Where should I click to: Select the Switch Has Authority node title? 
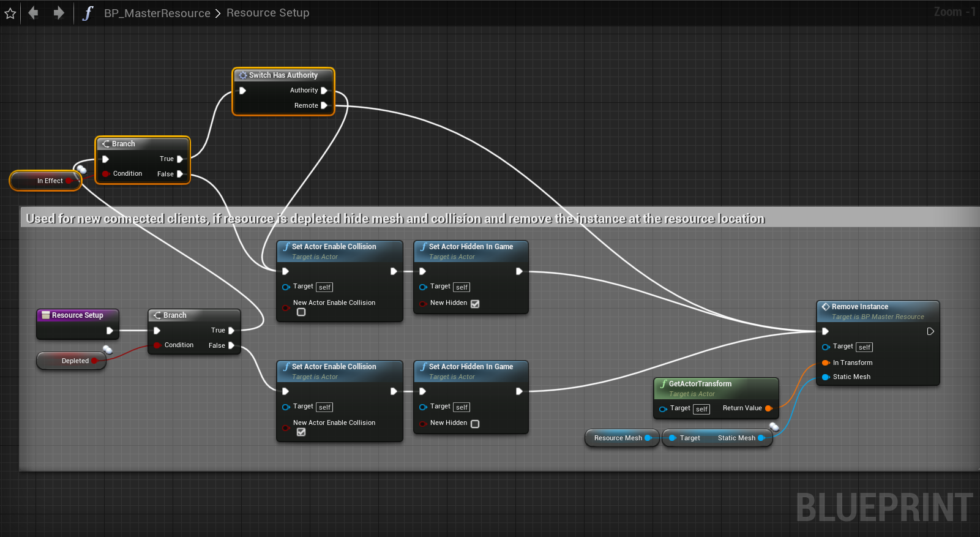point(283,75)
